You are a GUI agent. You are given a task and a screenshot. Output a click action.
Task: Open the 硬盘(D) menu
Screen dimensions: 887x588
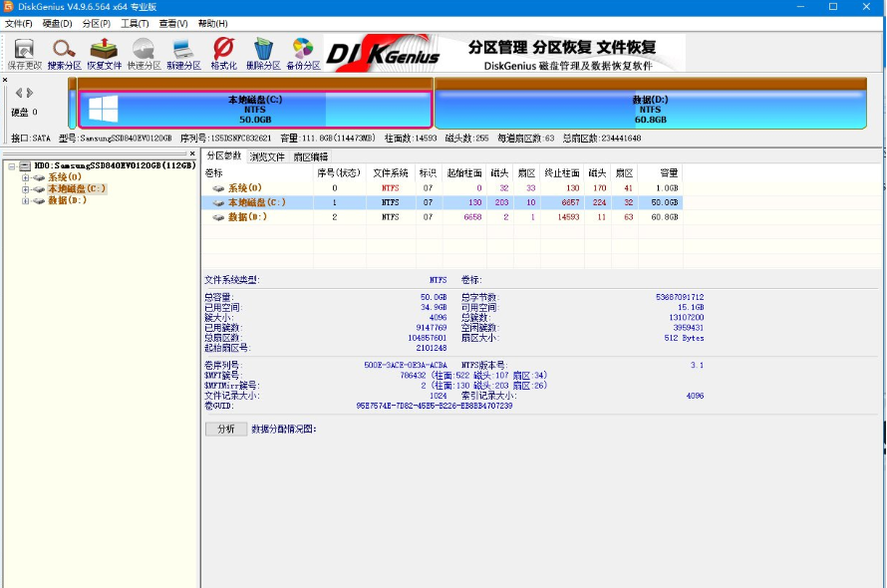57,23
